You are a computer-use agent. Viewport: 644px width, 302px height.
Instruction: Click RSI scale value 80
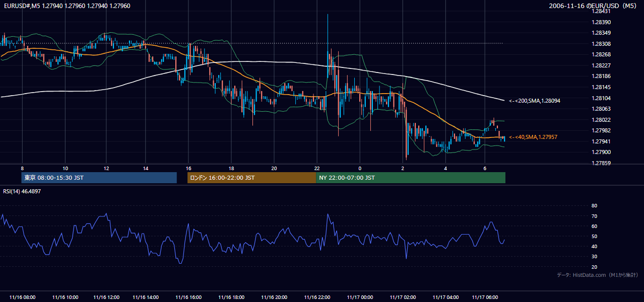(x=594, y=206)
